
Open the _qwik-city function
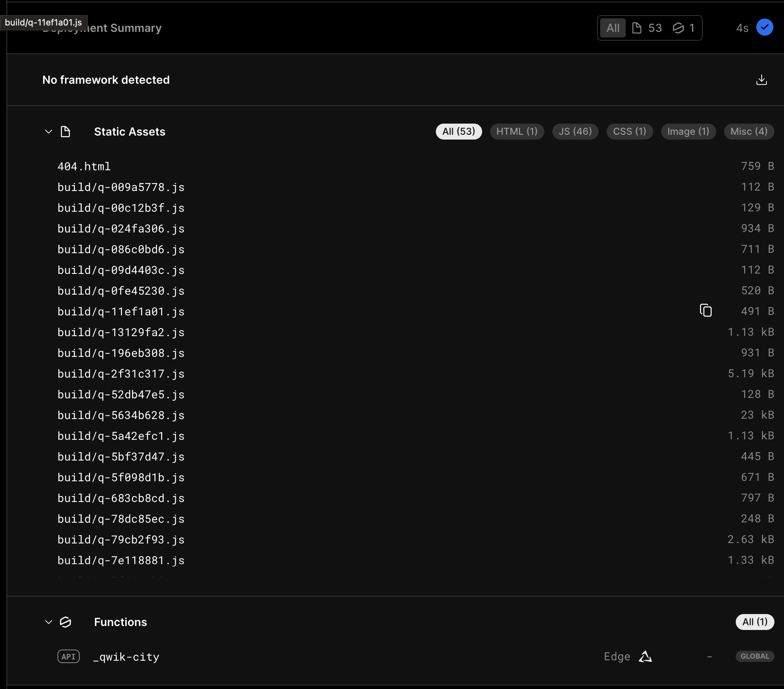[126, 656]
